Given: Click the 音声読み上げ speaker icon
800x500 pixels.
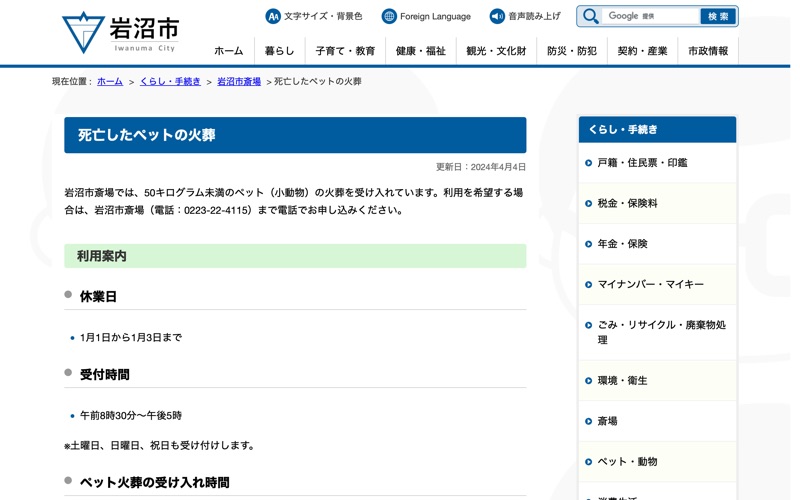Looking at the screenshot, I should [x=497, y=16].
